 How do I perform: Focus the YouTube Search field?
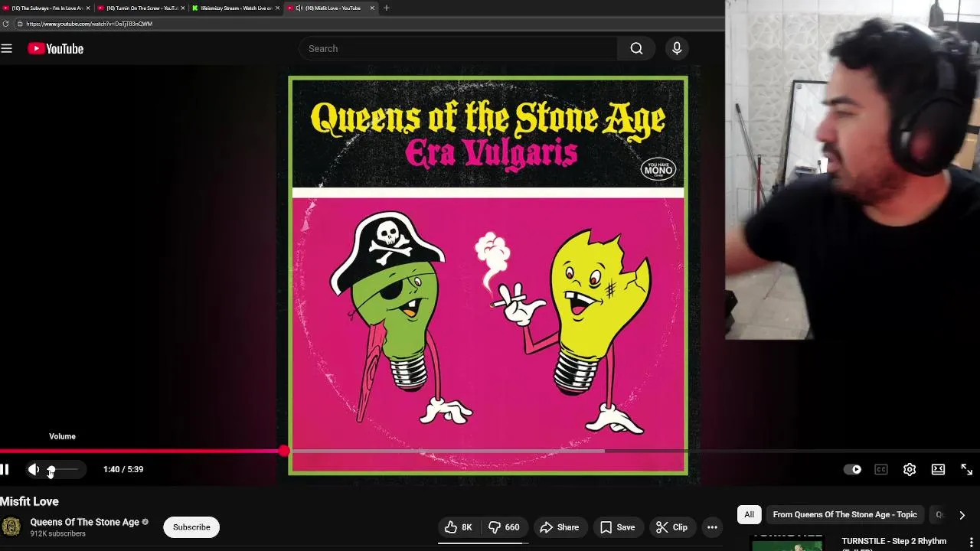coord(458,48)
